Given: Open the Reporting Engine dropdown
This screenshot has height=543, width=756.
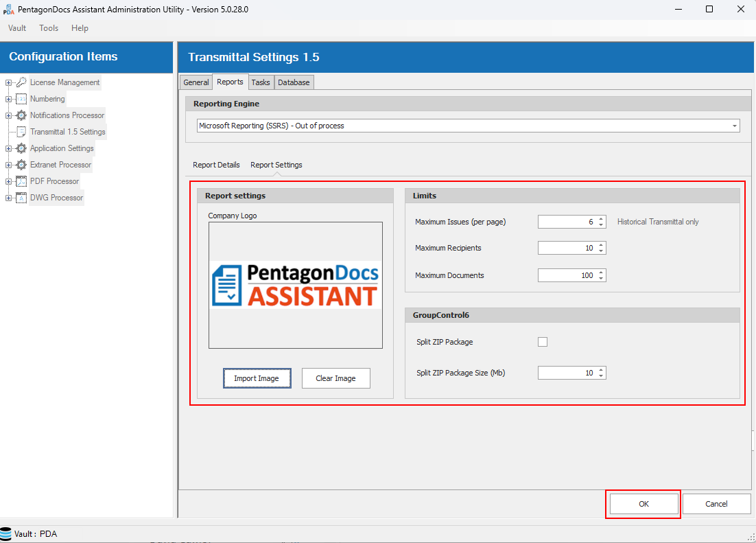Looking at the screenshot, I should pos(735,126).
